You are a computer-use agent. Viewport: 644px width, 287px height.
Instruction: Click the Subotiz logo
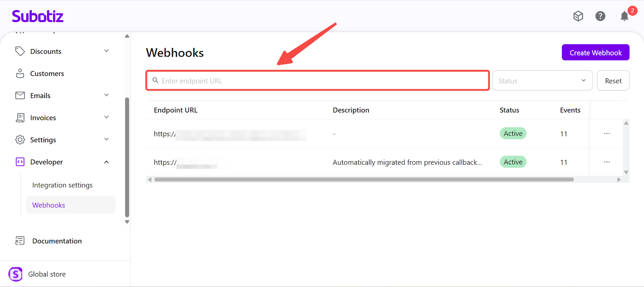[37, 16]
